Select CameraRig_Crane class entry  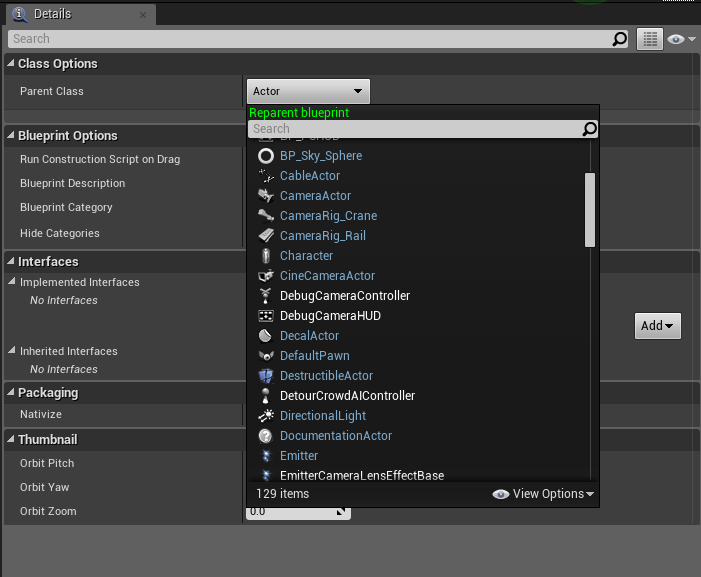pyautogui.click(x=328, y=216)
